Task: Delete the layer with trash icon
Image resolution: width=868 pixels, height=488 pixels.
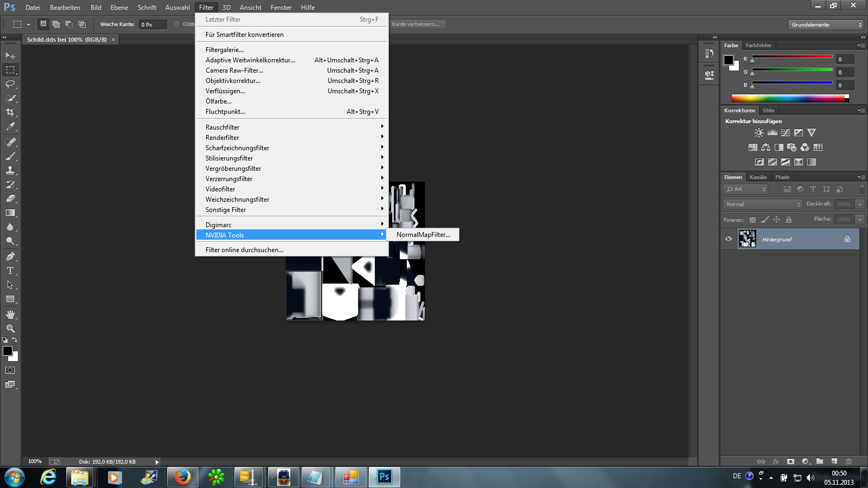Action: [849, 461]
